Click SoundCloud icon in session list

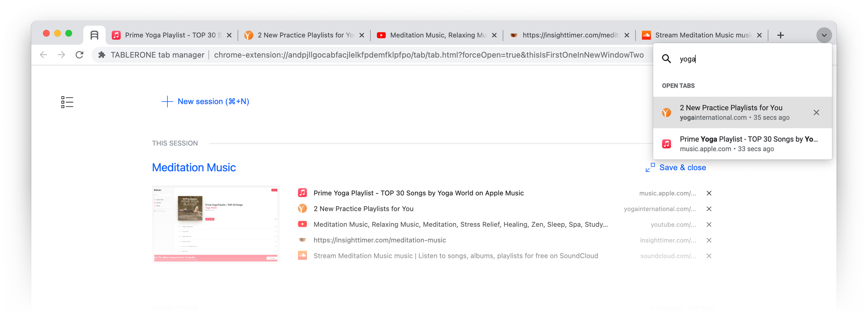[302, 255]
